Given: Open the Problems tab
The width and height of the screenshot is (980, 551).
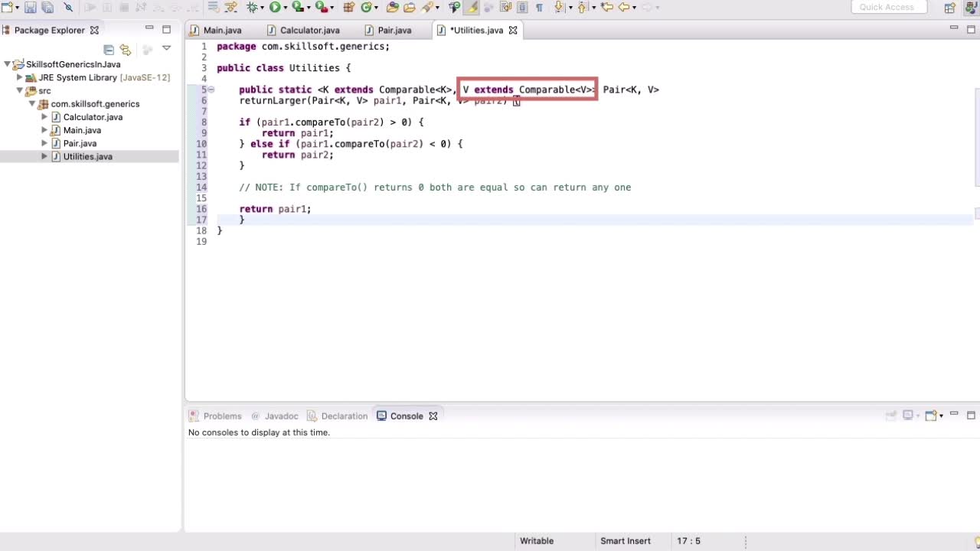Looking at the screenshot, I should (222, 416).
